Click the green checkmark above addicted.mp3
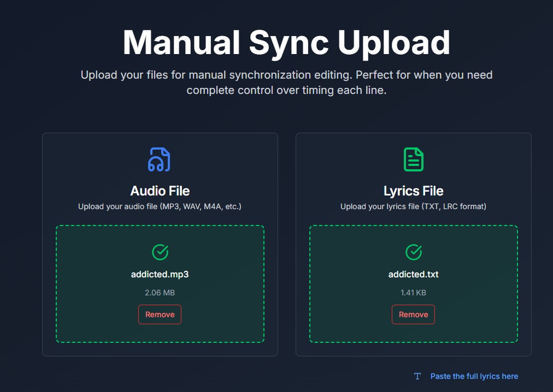Image resolution: width=553 pixels, height=392 pixels. tap(160, 252)
